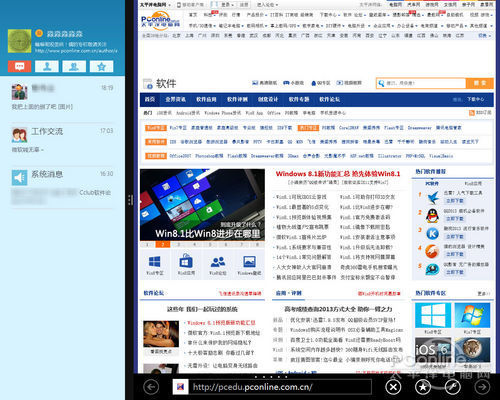Select the 软件论坛 navigation tab
The height and width of the screenshot is (400, 500).
330,99
